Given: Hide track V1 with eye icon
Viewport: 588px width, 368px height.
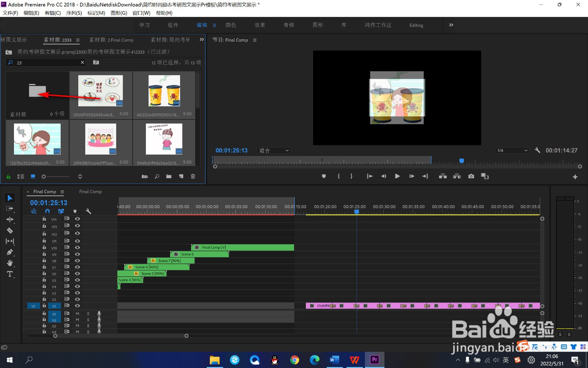Looking at the screenshot, I should pyautogui.click(x=78, y=305).
